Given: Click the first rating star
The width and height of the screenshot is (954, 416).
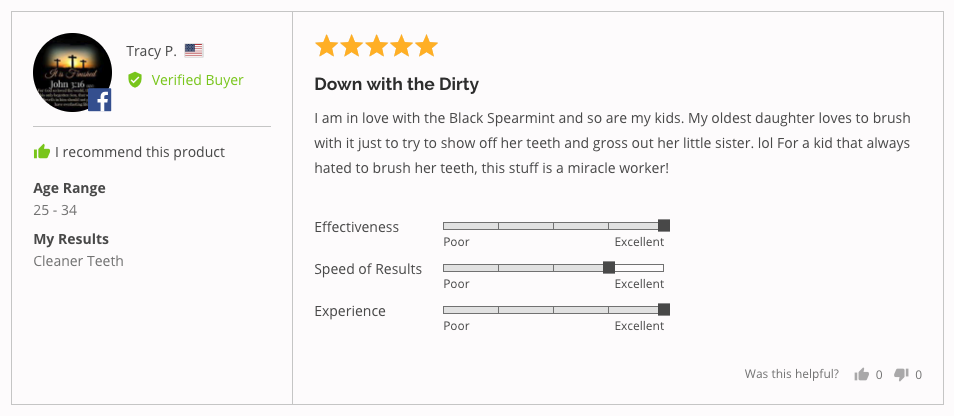Looking at the screenshot, I should (327, 46).
